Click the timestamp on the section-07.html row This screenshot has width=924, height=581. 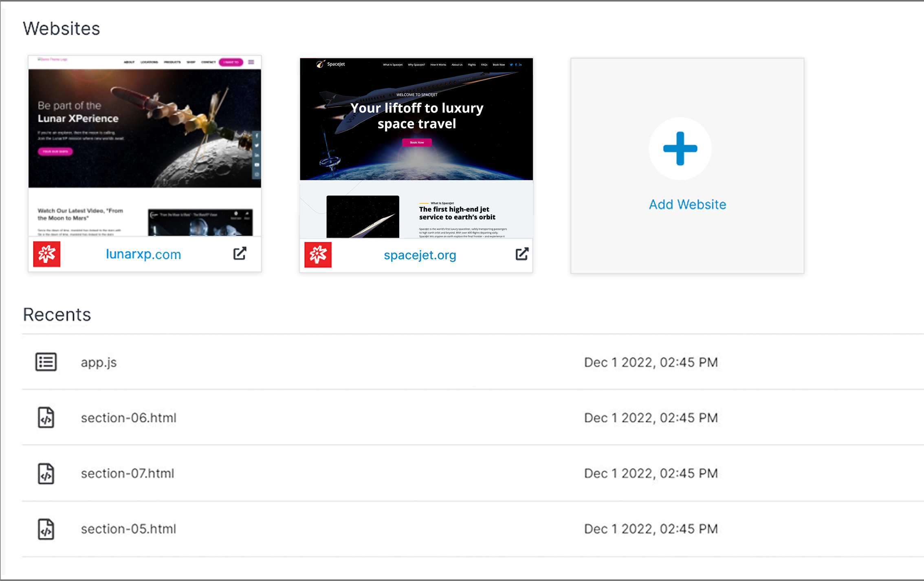[651, 473]
